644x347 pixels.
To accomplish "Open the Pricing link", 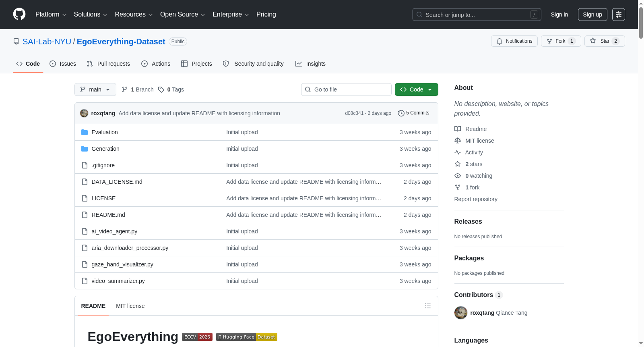I will tap(266, 15).
